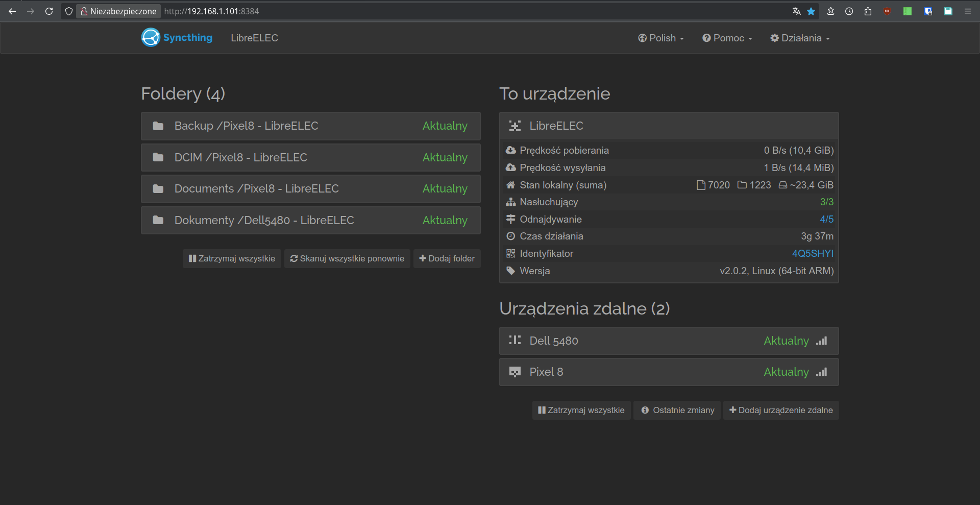Click the Syncthing logo icon
The image size is (980, 505).
point(151,38)
